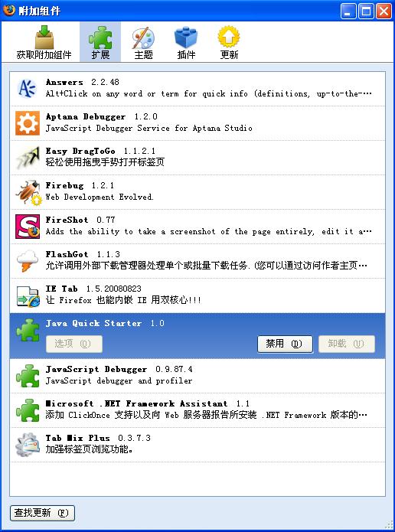Open the Updates (更新) section
Screen dimensions: 395x532
tap(229, 42)
